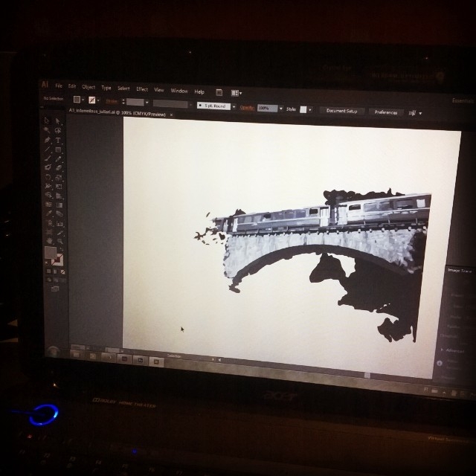This screenshot has height=476, width=476.
Task: Select the Blend tool
Action: pyautogui.click(x=59, y=214)
